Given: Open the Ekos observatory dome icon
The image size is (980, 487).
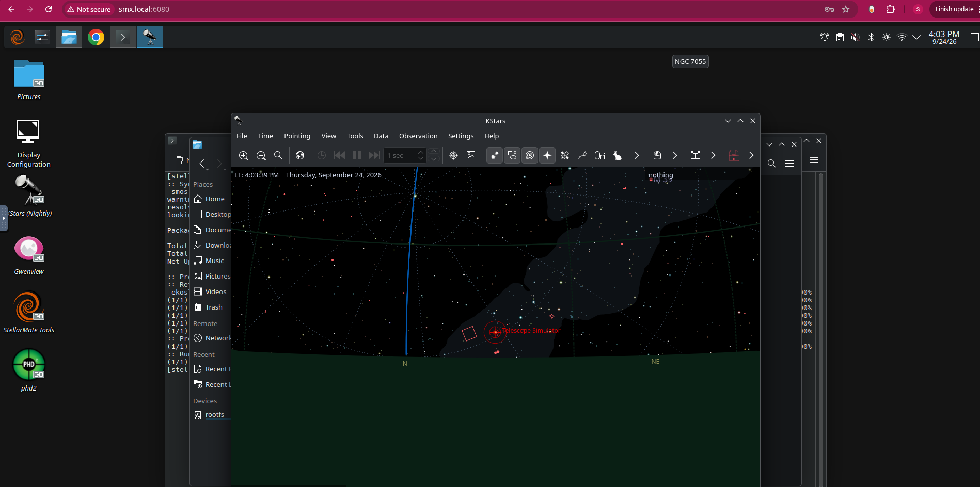Looking at the screenshot, I should click(x=734, y=155).
